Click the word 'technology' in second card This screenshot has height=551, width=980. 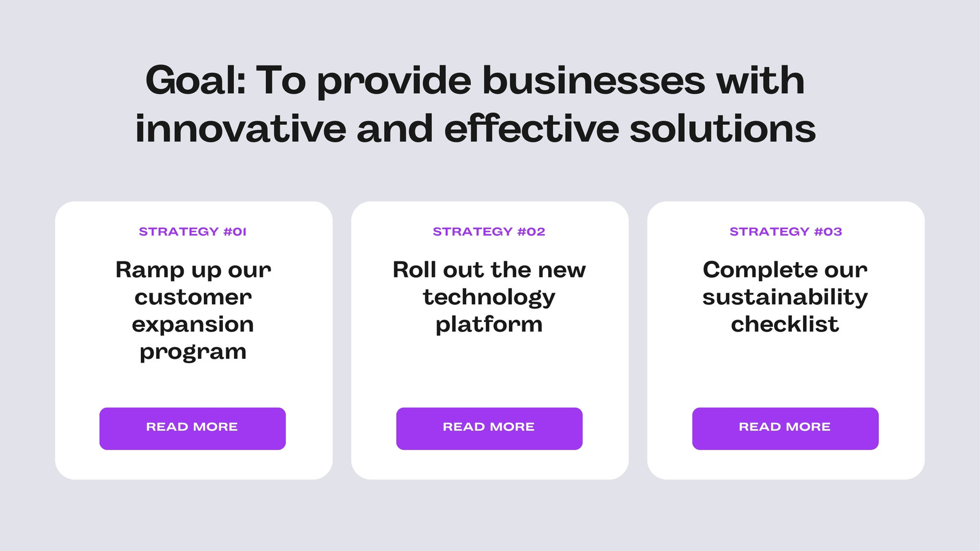pyautogui.click(x=489, y=298)
